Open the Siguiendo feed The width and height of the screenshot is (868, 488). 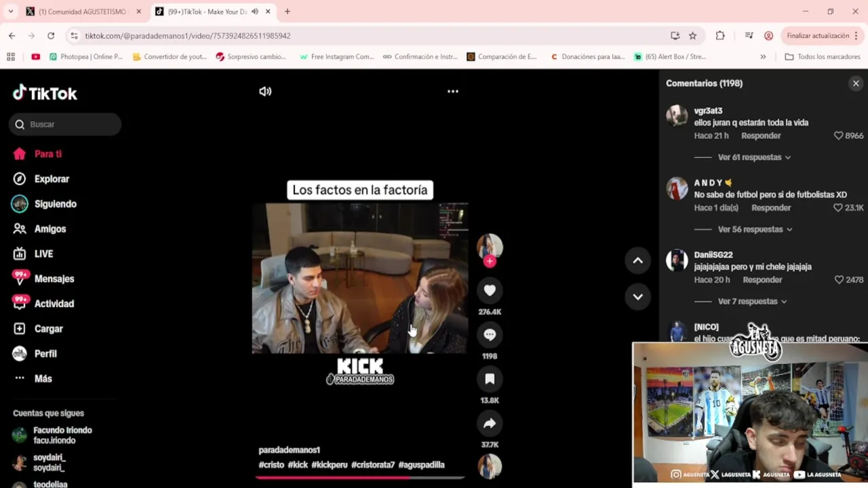[x=55, y=204]
